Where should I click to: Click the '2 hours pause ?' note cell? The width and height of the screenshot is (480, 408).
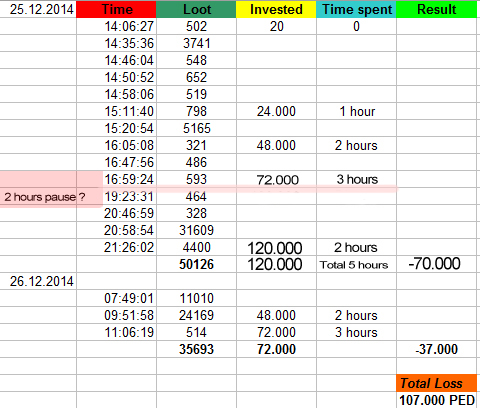pos(45,197)
